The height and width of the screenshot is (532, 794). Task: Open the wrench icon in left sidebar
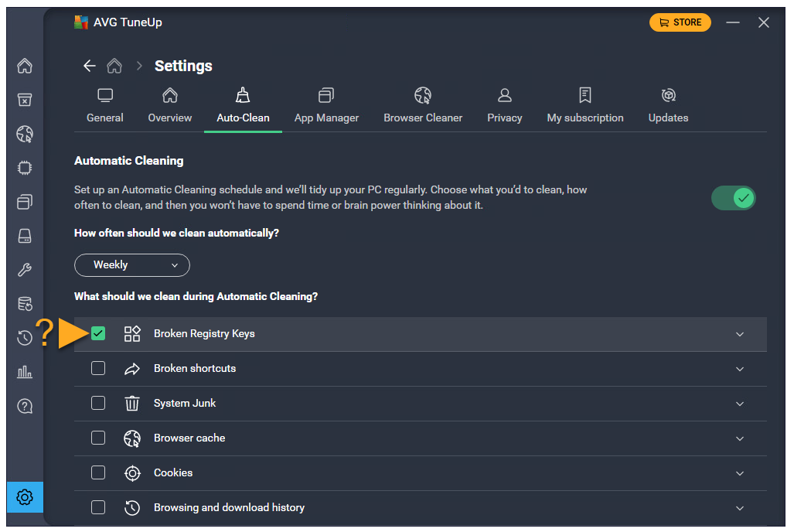point(25,270)
